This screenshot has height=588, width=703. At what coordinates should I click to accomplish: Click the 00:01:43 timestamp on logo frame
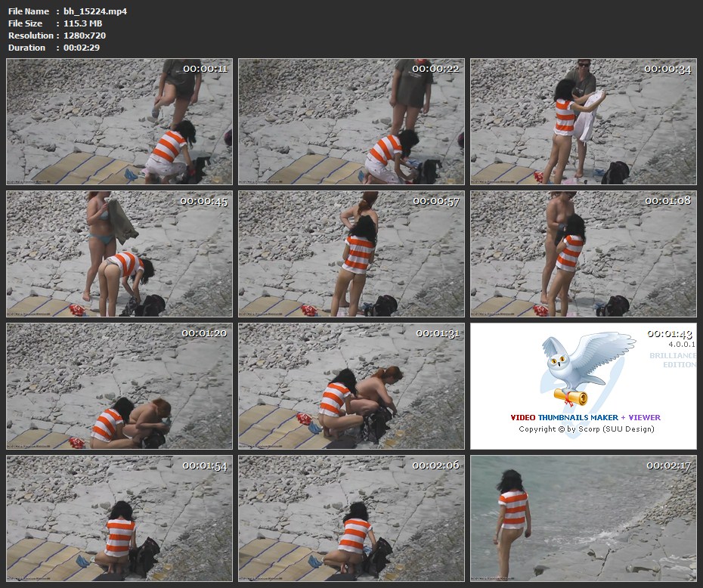pyautogui.click(x=670, y=334)
